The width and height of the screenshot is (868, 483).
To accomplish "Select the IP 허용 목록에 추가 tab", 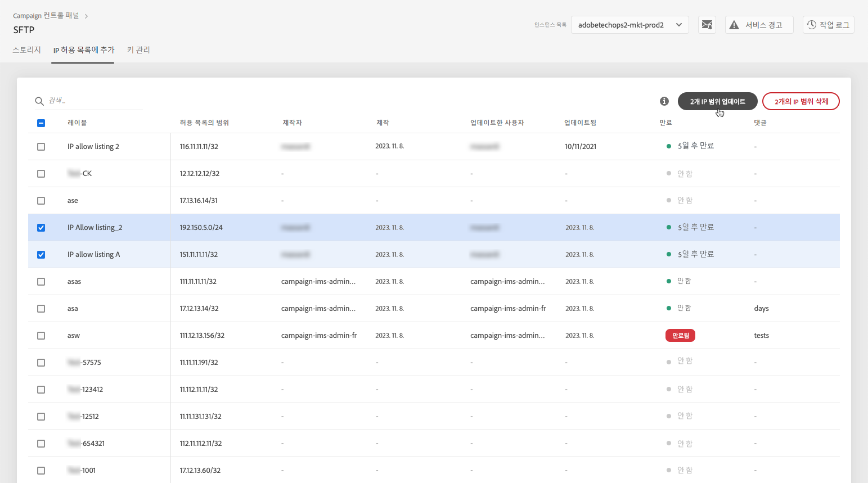I will (x=83, y=50).
